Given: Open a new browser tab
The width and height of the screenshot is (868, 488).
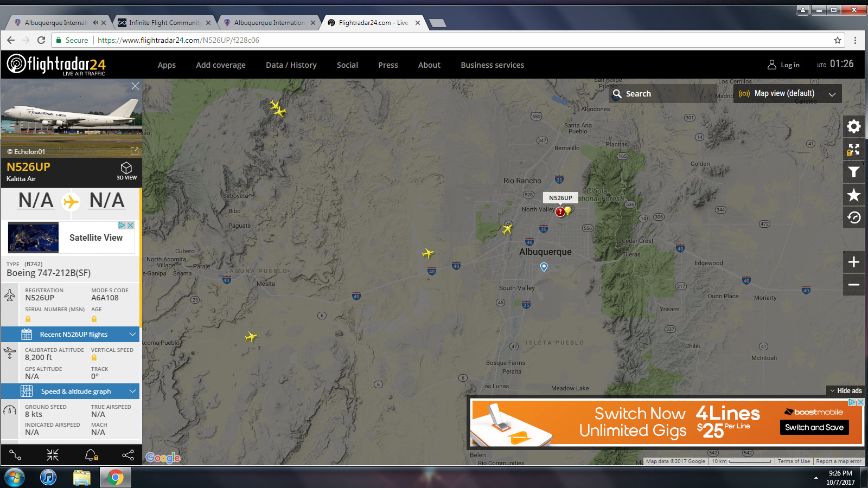Looking at the screenshot, I should pos(437,23).
